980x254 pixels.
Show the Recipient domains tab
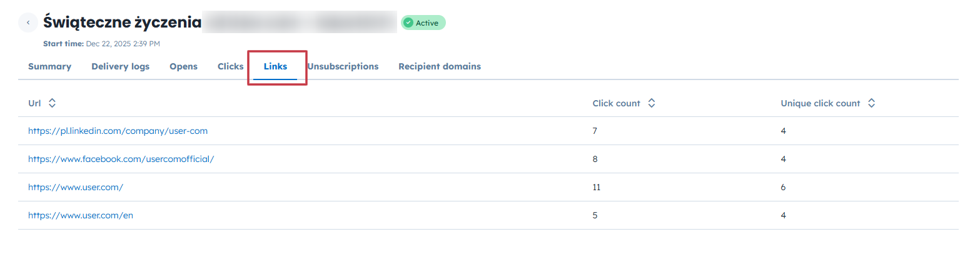(440, 66)
